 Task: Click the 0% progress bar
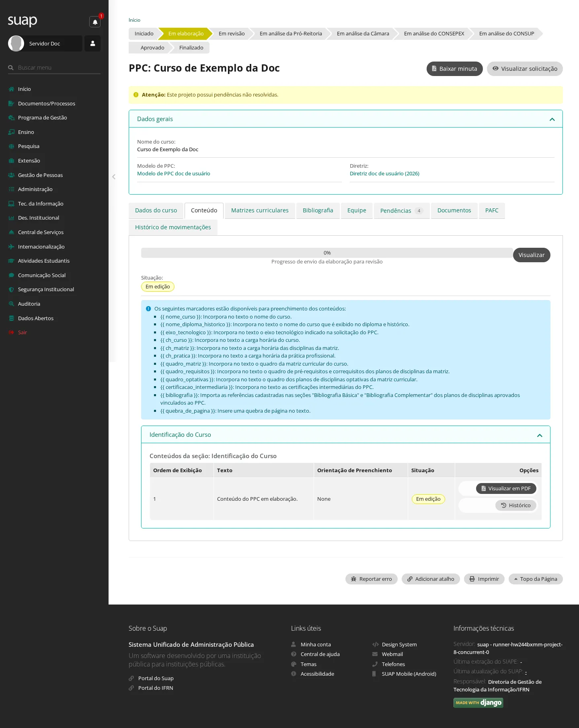pos(327,253)
